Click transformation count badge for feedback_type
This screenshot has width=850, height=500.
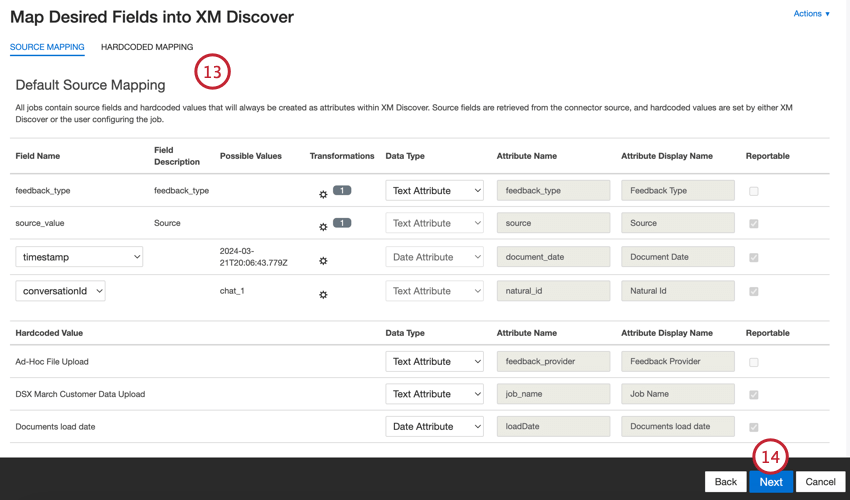pos(342,190)
